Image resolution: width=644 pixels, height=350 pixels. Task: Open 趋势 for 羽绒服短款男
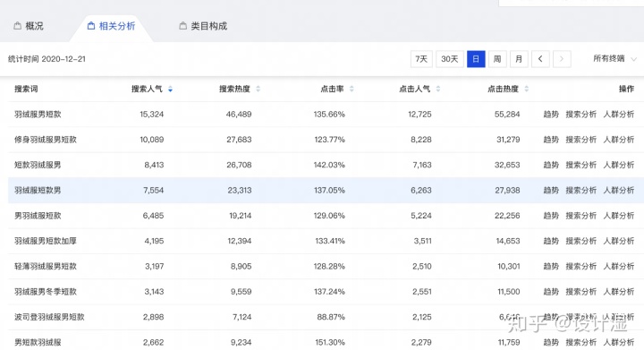coord(551,191)
